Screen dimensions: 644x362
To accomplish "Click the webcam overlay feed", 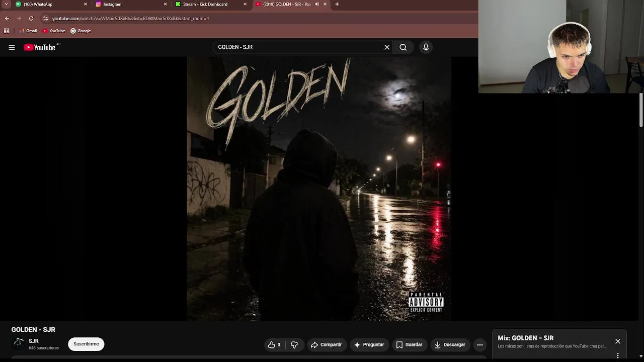I will click(x=561, y=47).
